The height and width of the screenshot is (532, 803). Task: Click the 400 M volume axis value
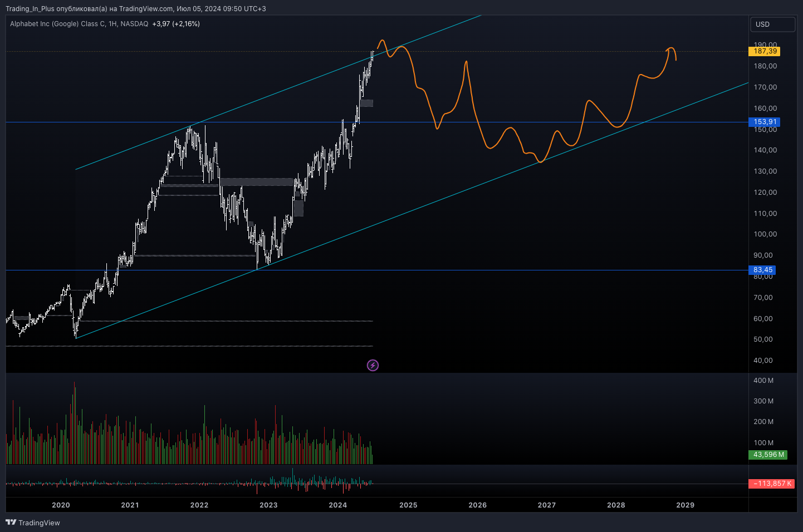tap(763, 381)
